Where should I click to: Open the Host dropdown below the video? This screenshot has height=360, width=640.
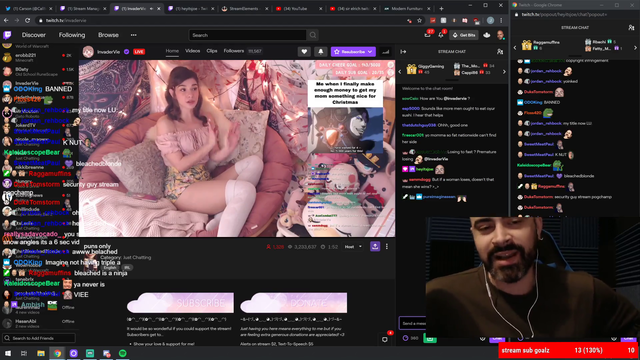pyautogui.click(x=353, y=247)
